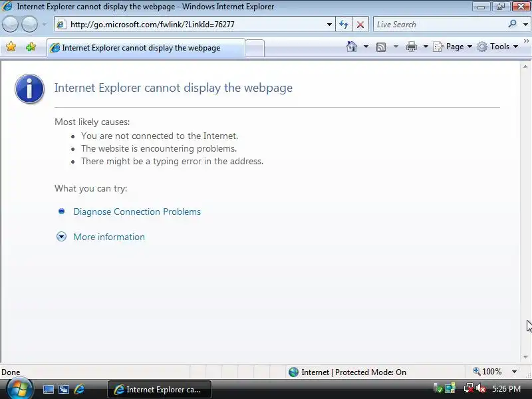
Task: Click the address bar URL field
Action: [x=195, y=25]
